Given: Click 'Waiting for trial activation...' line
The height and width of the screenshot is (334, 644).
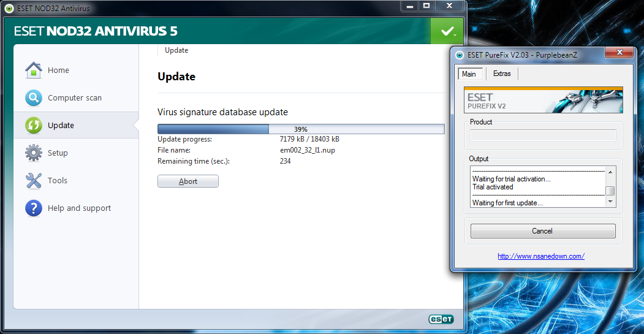Looking at the screenshot, I should (x=511, y=179).
